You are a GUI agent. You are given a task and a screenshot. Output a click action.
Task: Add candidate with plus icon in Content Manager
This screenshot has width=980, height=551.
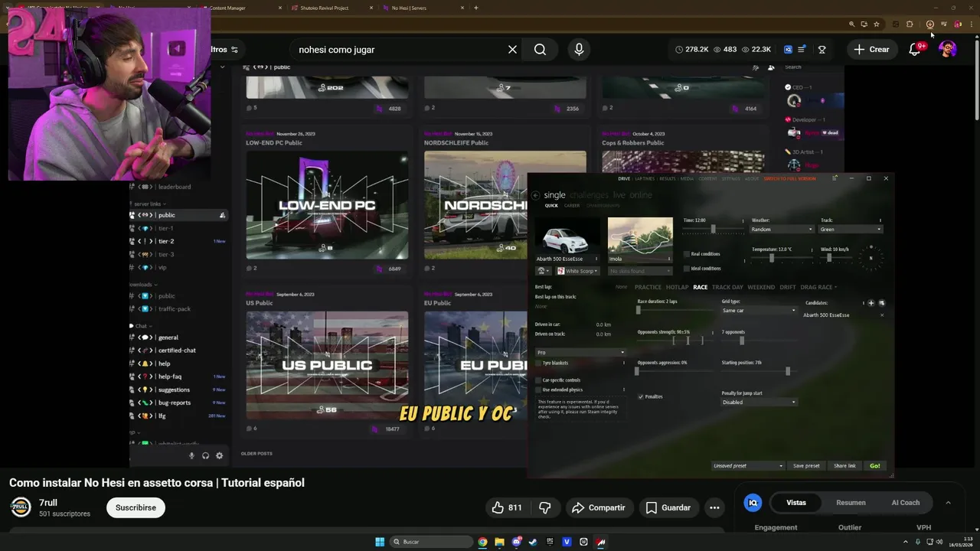tap(871, 303)
